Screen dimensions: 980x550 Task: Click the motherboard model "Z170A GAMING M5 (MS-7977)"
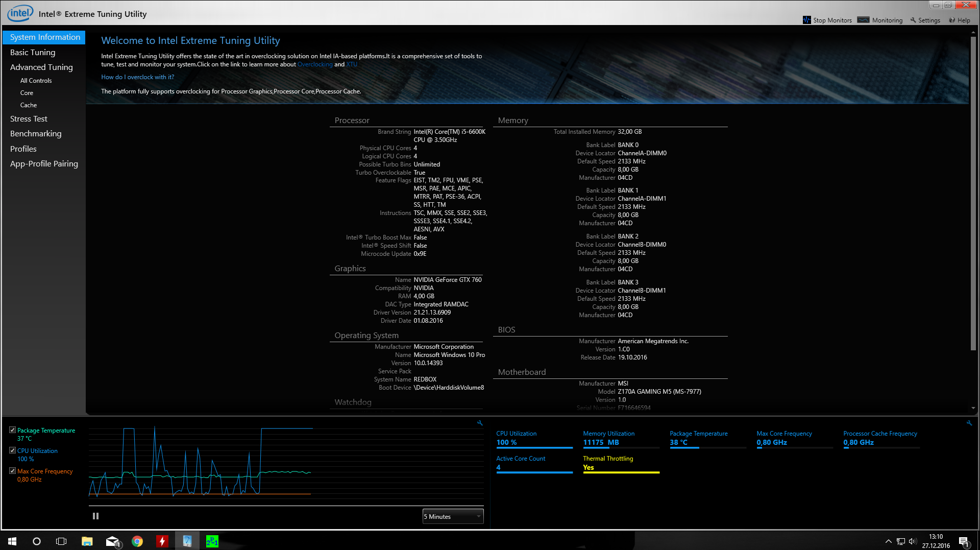(x=659, y=392)
